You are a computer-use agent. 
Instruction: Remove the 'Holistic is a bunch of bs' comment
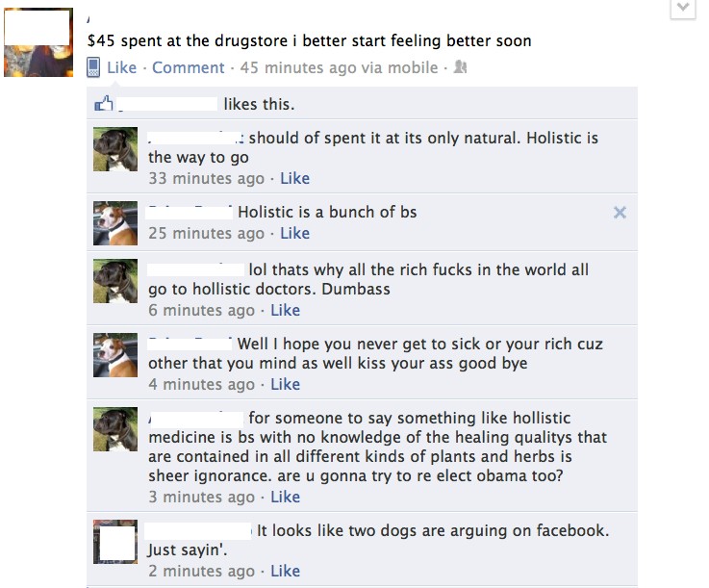[x=620, y=212]
